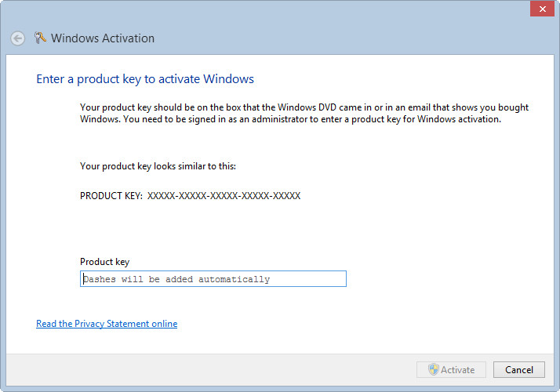This screenshot has height=392, width=560.
Task: Click the Windows Activation key icon
Action: click(x=41, y=38)
